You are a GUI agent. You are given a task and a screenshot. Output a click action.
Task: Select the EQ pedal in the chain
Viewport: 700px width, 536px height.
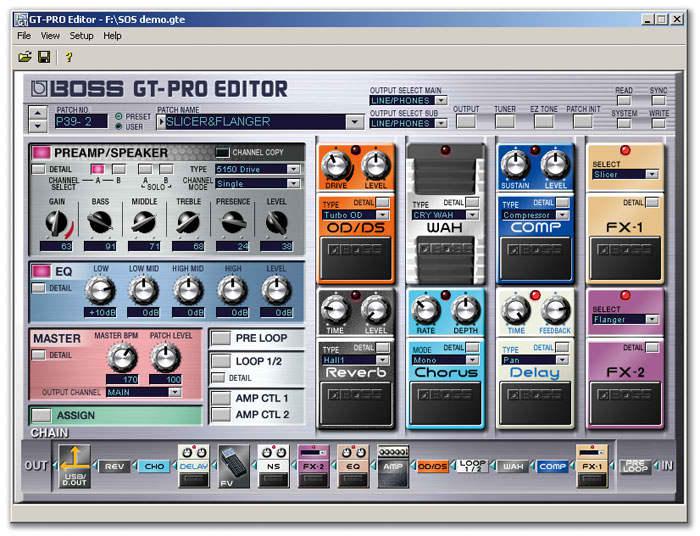(x=353, y=466)
